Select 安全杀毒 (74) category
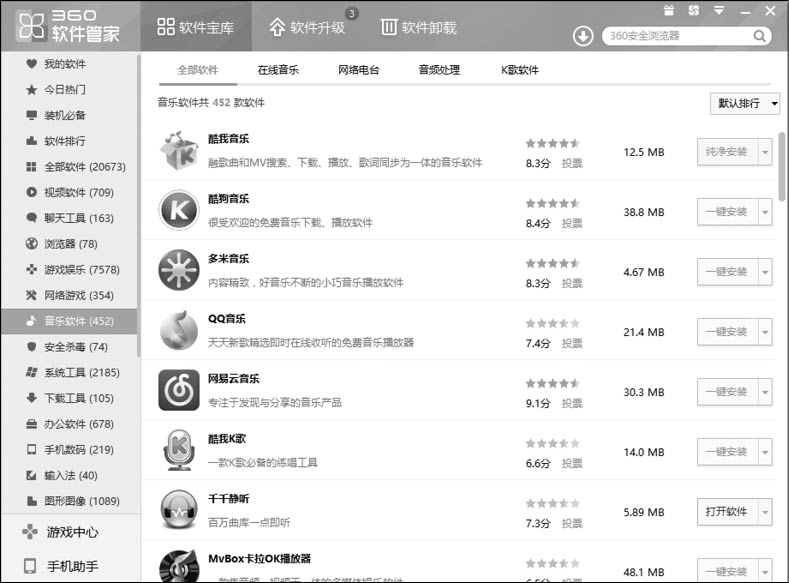 point(69,347)
